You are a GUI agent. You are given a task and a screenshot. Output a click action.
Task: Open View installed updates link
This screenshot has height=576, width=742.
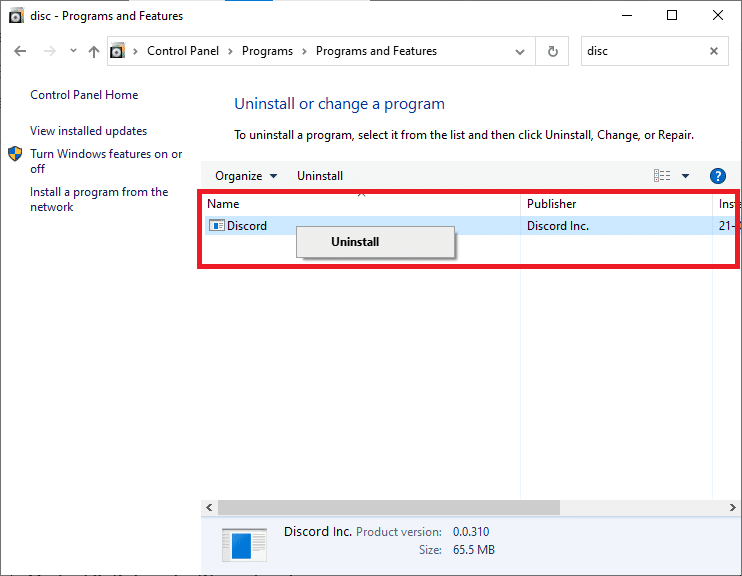click(x=88, y=131)
